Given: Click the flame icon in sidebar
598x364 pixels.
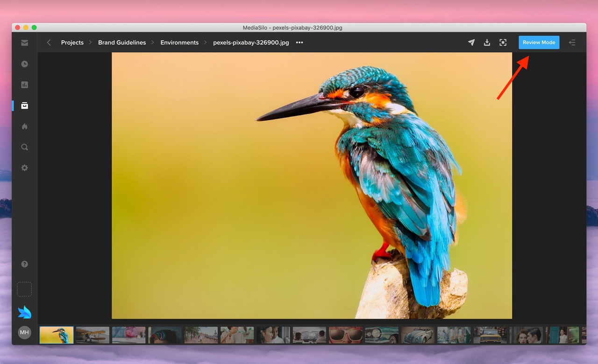Looking at the screenshot, I should click(24, 126).
